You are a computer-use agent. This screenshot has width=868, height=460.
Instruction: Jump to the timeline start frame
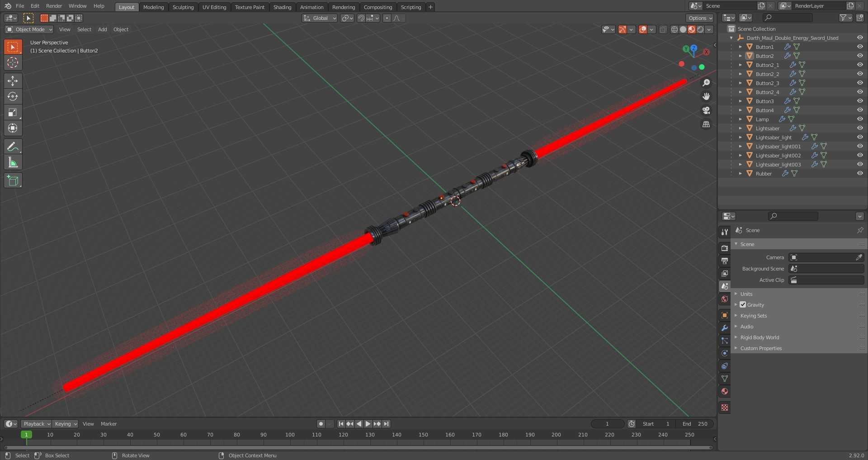(341, 424)
